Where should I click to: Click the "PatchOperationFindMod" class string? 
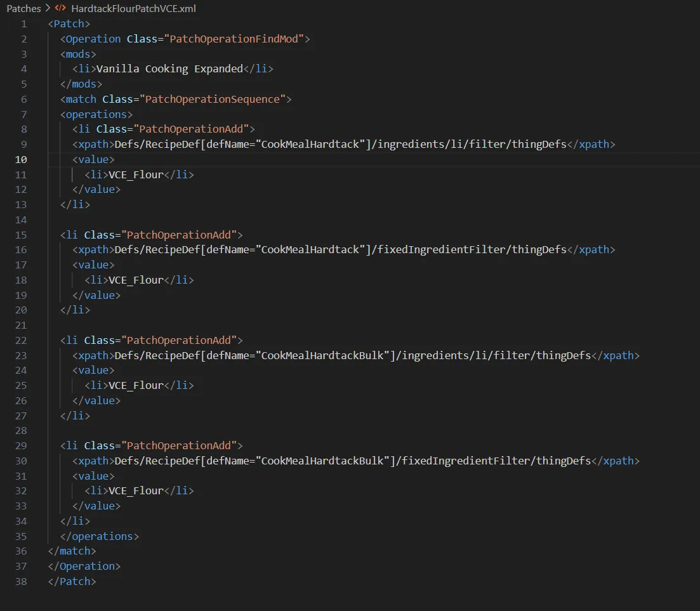(x=234, y=39)
